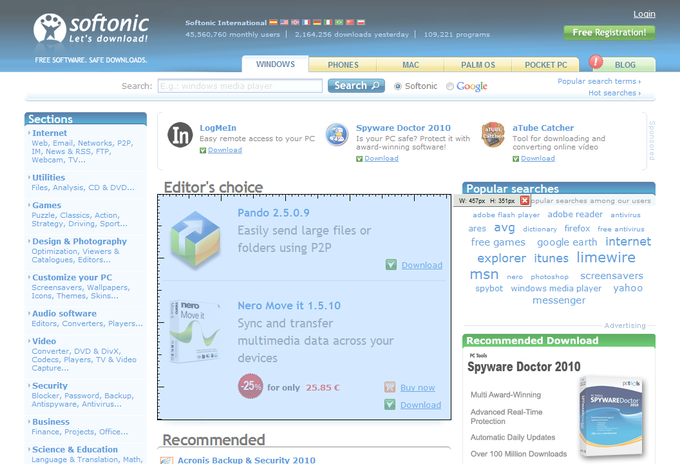Click green checkmark under aTube Catcher
The height and width of the screenshot is (464, 680).
click(x=516, y=159)
